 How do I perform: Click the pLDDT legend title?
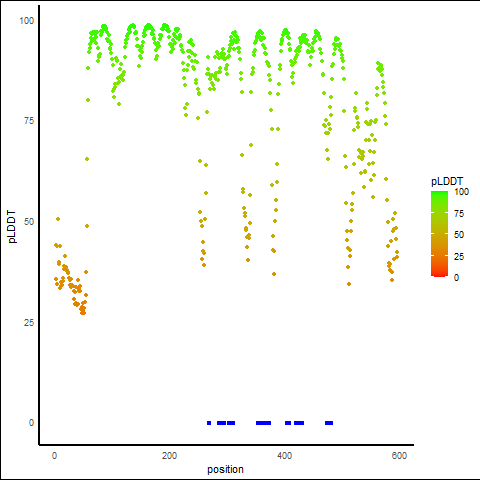(447, 181)
